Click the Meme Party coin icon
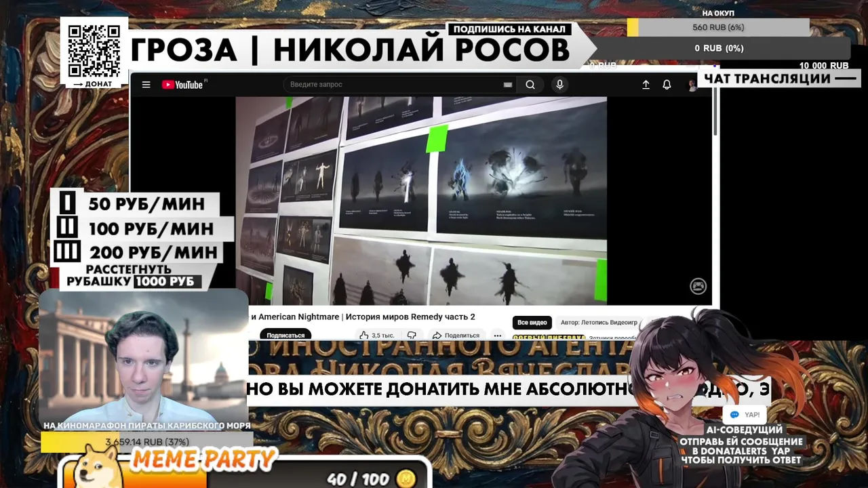Screen dimensions: 868x488 click(406, 479)
